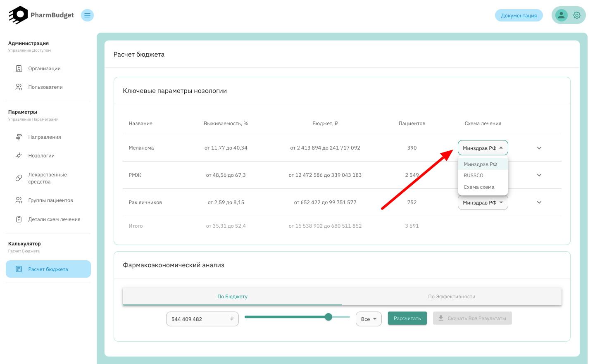Viewport: 595px width, 364px height.
Task: Click the budget slider handle
Action: coord(328,317)
